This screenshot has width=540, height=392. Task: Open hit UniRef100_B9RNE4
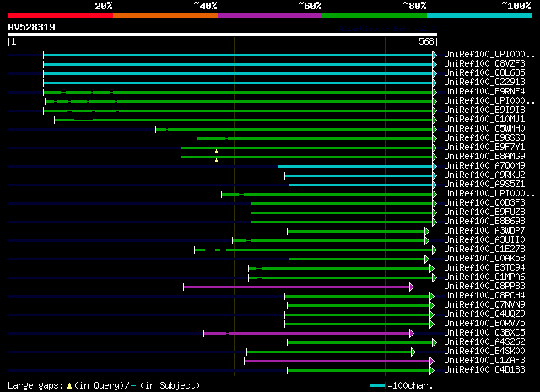pyautogui.click(x=484, y=92)
